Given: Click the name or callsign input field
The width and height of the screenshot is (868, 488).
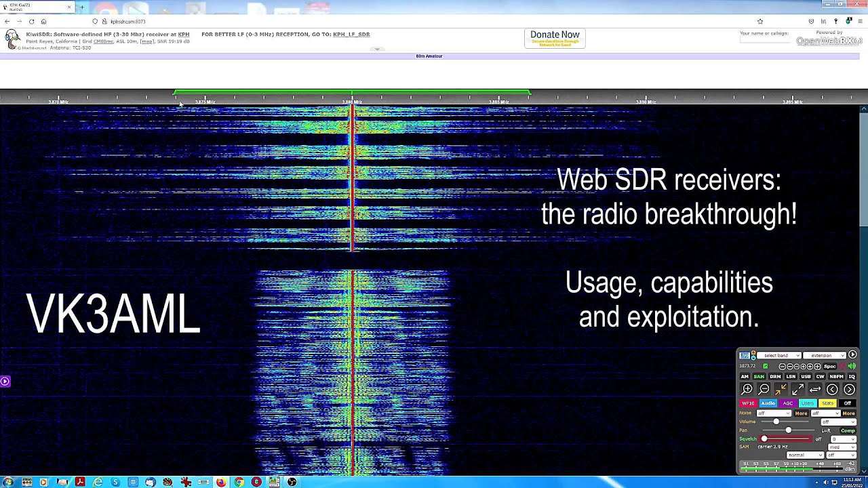Looking at the screenshot, I should click(x=765, y=40).
